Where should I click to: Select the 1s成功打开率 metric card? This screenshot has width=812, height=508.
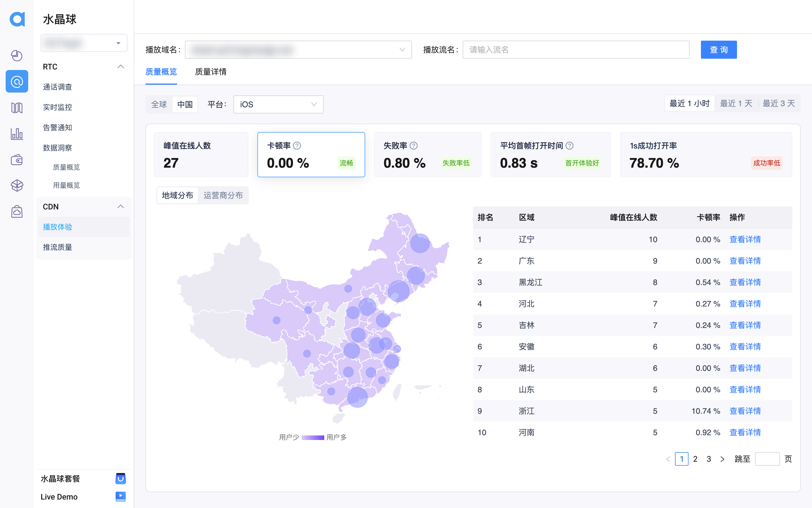point(706,155)
